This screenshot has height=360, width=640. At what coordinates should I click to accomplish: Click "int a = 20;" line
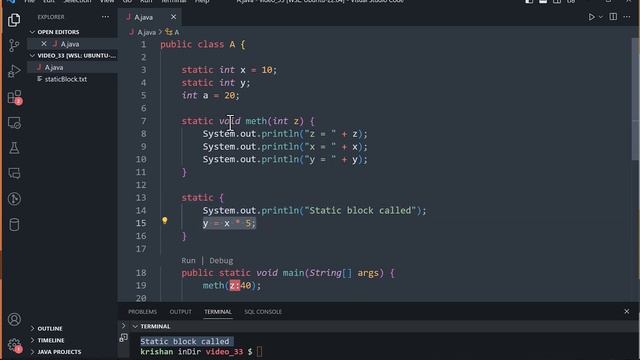click(x=210, y=96)
